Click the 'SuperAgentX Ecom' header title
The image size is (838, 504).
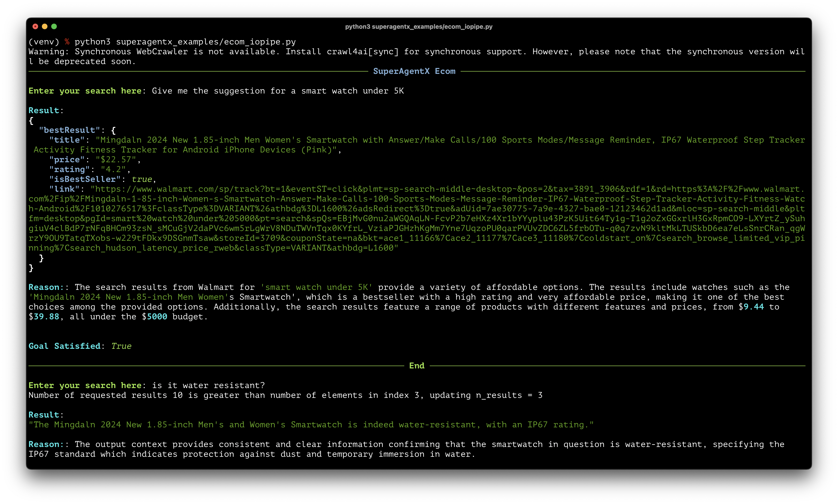click(x=414, y=71)
